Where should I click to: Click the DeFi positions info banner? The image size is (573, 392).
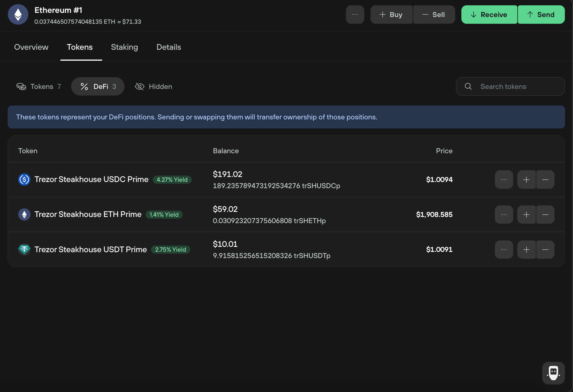[286, 117]
